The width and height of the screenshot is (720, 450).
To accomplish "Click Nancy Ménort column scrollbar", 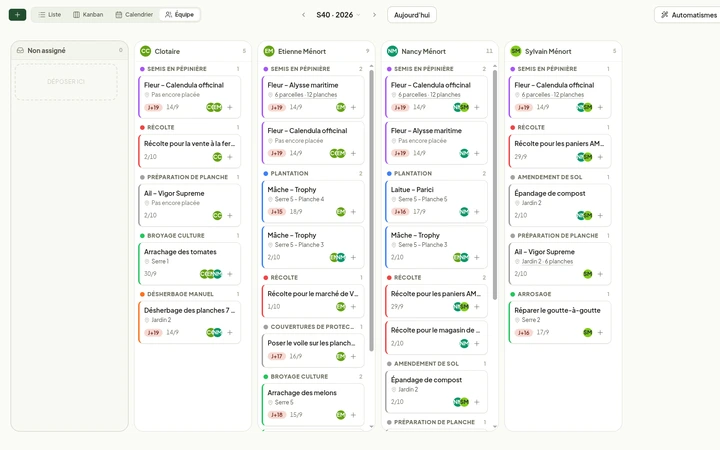I will pos(495,185).
